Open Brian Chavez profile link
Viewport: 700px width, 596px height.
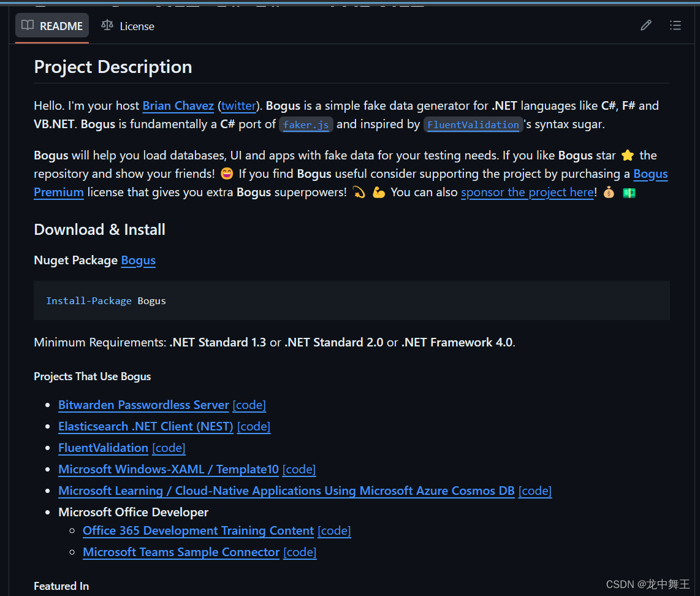pyautogui.click(x=178, y=106)
